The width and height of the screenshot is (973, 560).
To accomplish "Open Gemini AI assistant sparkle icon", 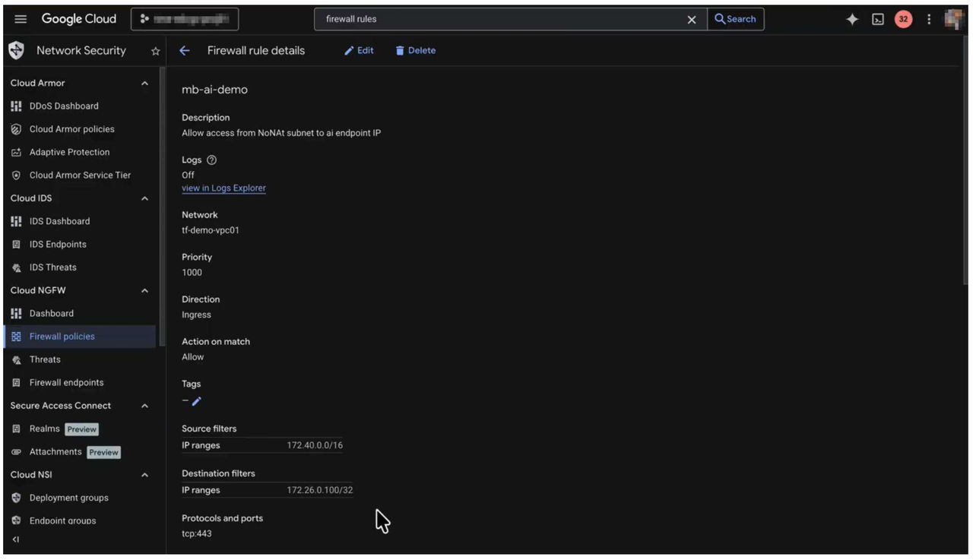I will coord(852,20).
